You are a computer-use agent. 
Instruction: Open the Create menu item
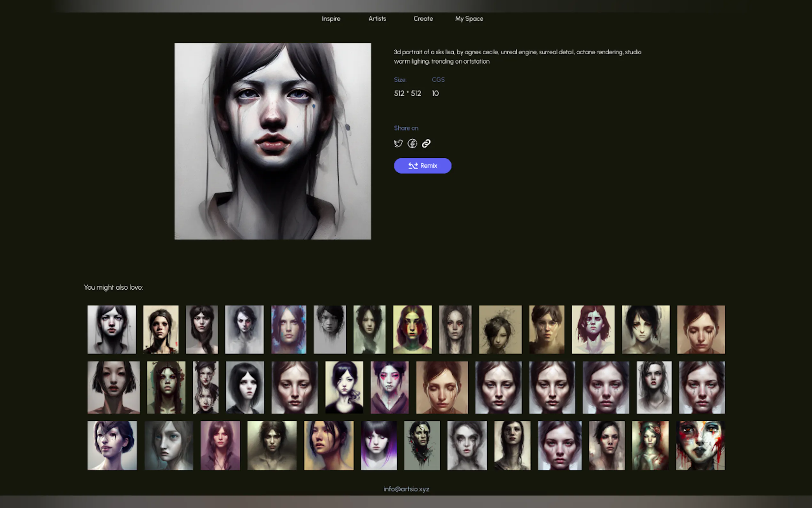coord(423,19)
